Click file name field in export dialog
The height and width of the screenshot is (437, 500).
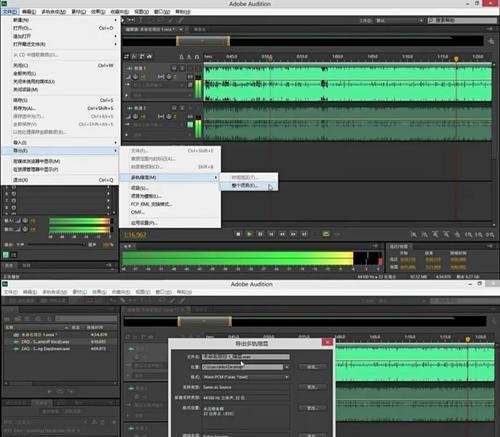click(246, 357)
